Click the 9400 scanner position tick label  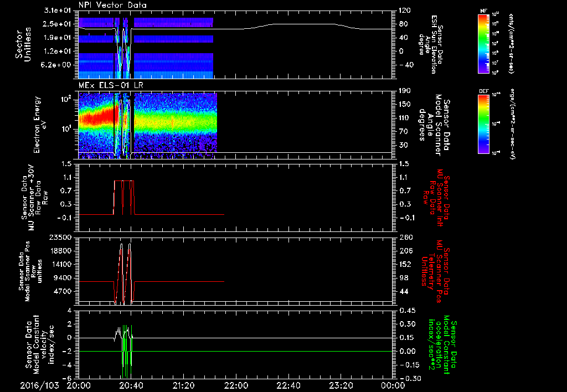(62, 278)
